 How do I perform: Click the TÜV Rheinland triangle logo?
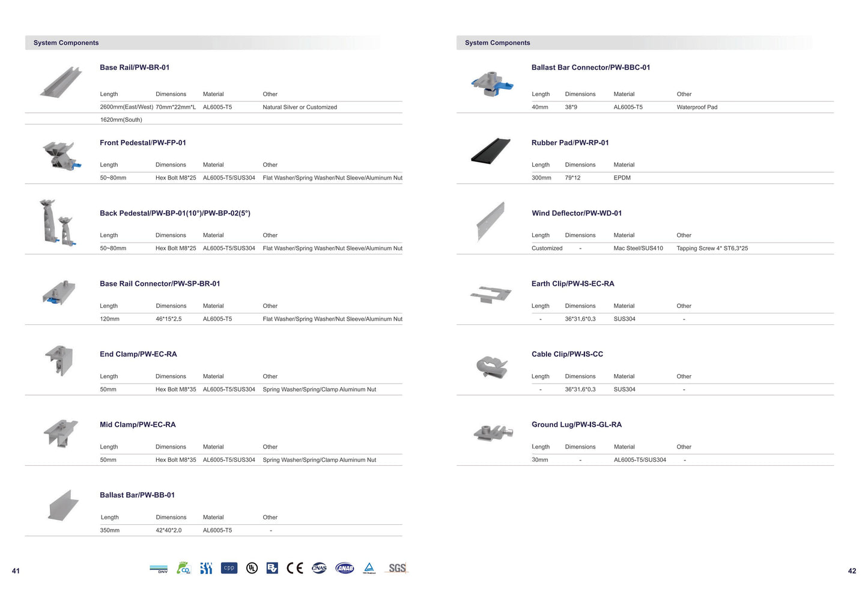[369, 568]
